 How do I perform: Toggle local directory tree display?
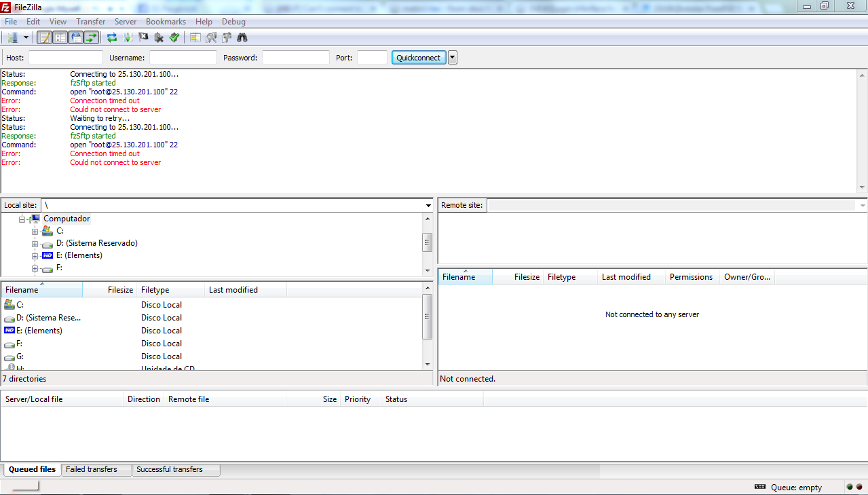tap(60, 37)
